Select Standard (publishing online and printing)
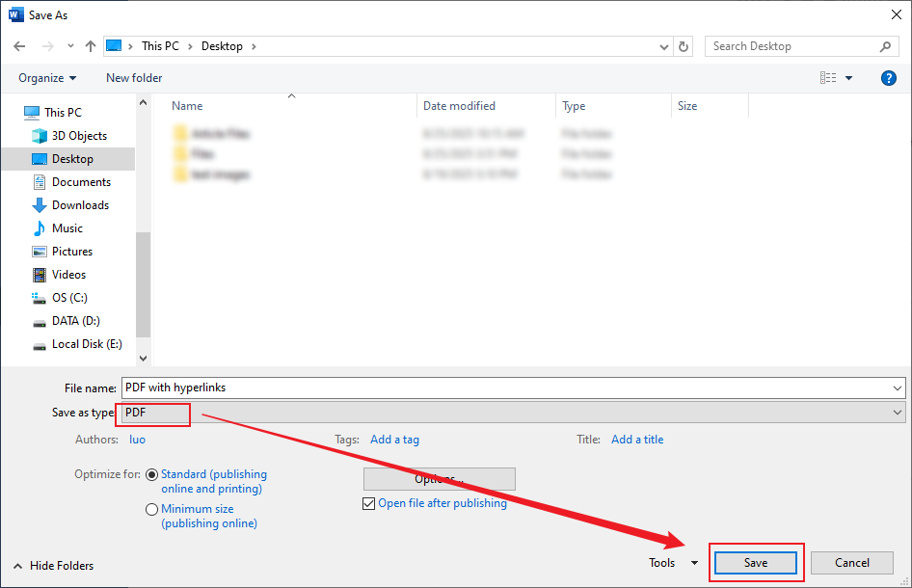 coord(151,474)
